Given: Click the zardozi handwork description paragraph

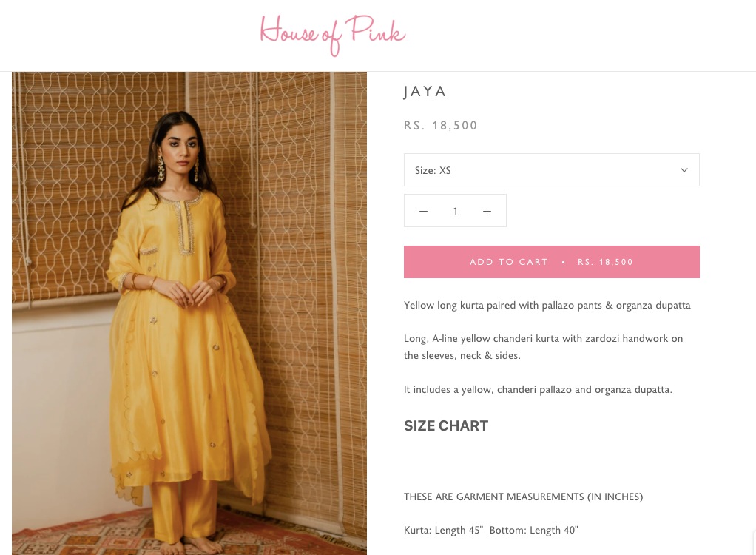Looking at the screenshot, I should 544,347.
